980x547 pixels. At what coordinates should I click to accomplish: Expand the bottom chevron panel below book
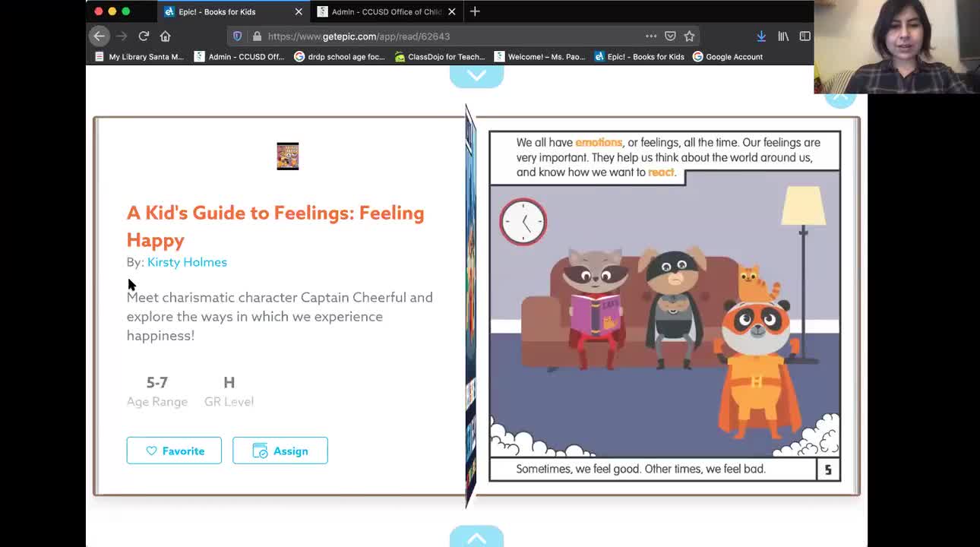coord(476,537)
